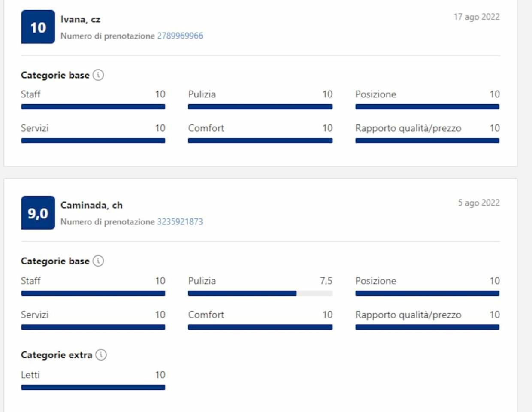
Task: Click Caminada's Comfort rating bar
Action: 260,327
